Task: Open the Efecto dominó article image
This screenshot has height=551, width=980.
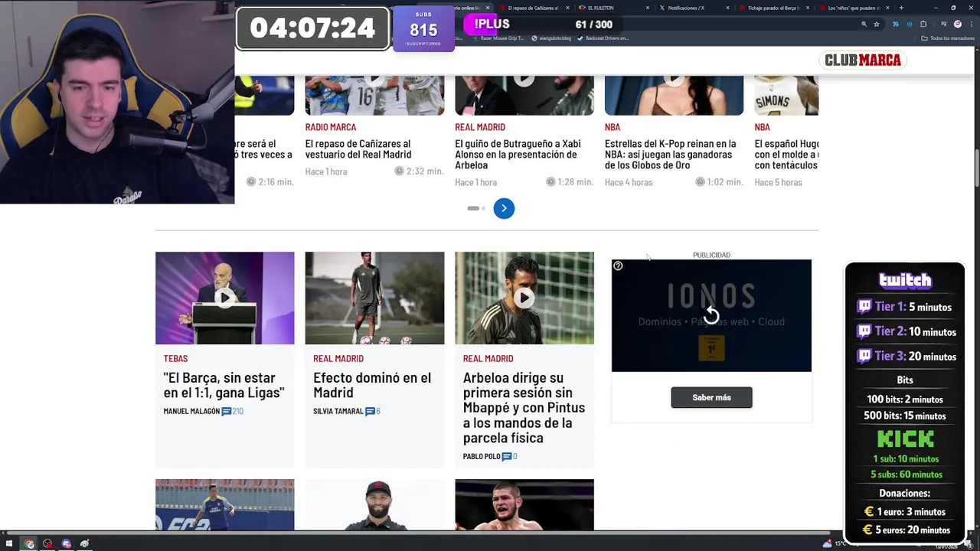Action: pos(374,298)
